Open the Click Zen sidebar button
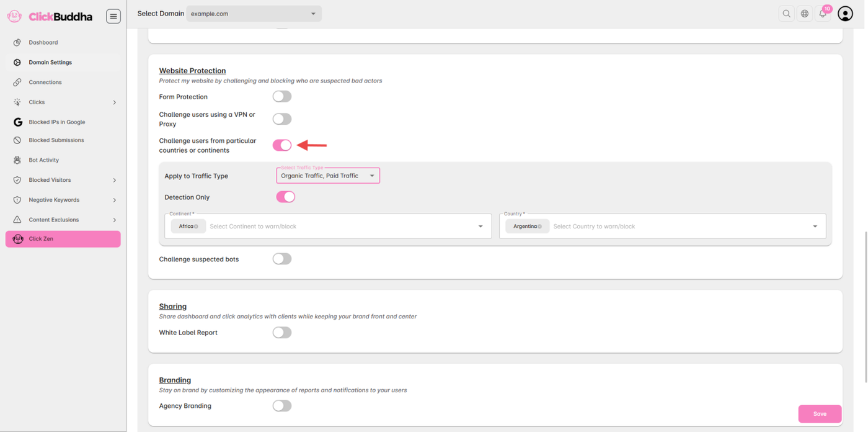Viewport: 868px width, 432px height. [63, 239]
